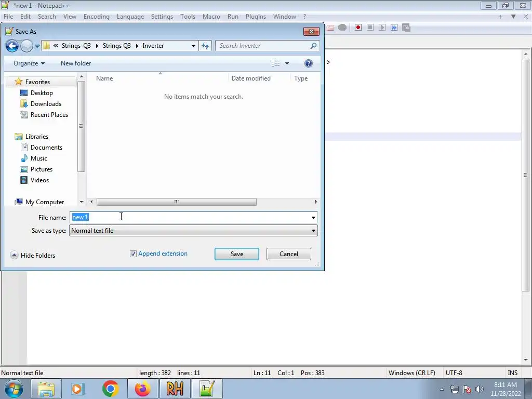
Task: Select Downloads in the navigation pane
Action: click(x=46, y=104)
